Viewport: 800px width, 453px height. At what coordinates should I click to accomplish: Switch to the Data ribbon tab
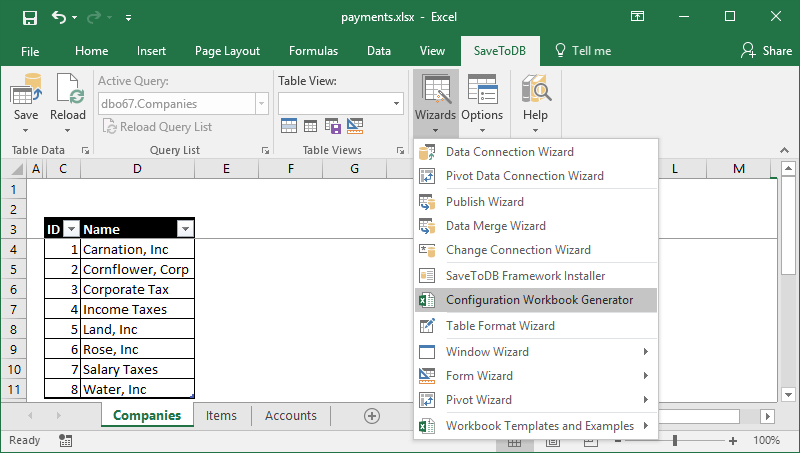(x=379, y=51)
